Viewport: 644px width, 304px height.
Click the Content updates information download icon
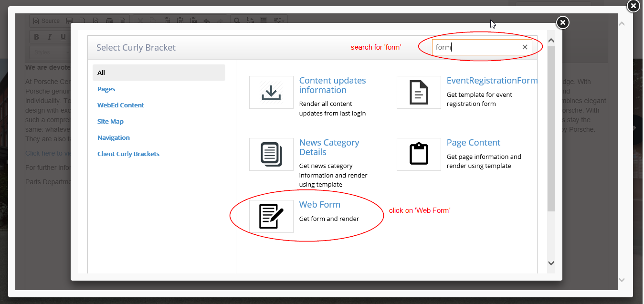[x=271, y=92]
